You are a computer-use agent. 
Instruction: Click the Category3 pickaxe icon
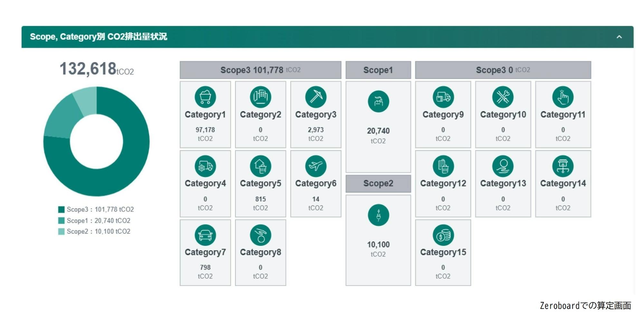click(x=316, y=97)
